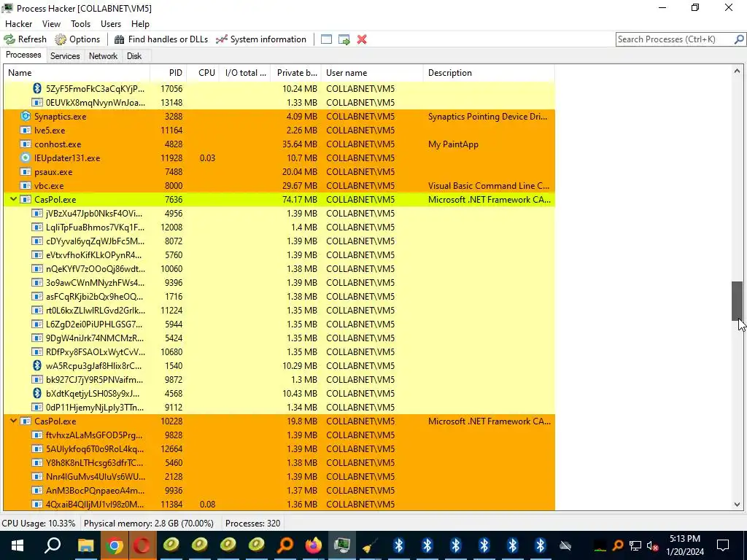
Task: Open the notifications action center
Action: [723, 545]
